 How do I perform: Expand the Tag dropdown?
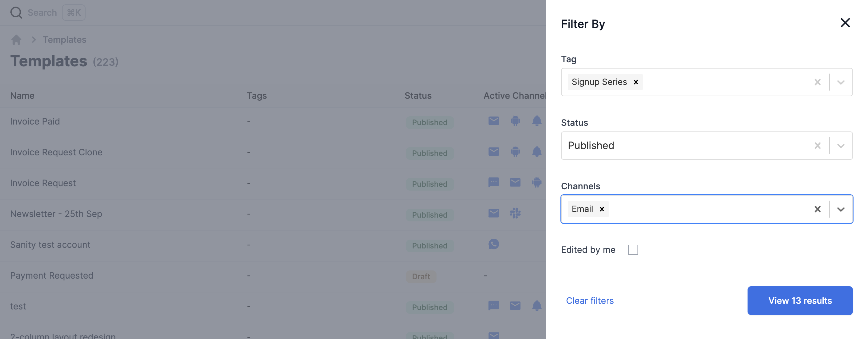tap(841, 82)
